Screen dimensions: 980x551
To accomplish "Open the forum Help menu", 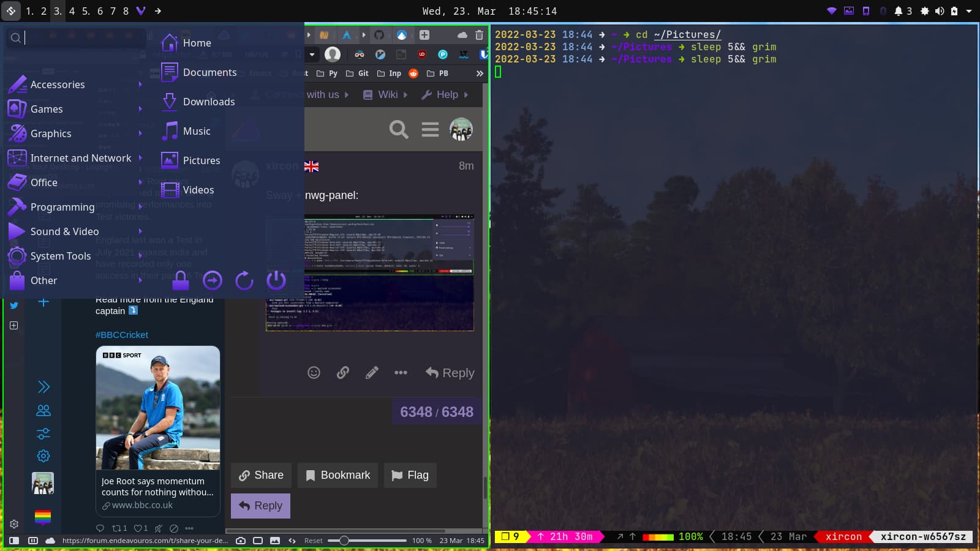I will [445, 94].
